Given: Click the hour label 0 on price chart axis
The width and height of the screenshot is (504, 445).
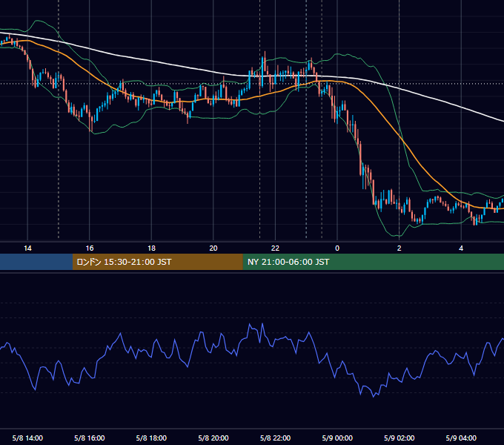Looking at the screenshot, I should tap(337, 248).
